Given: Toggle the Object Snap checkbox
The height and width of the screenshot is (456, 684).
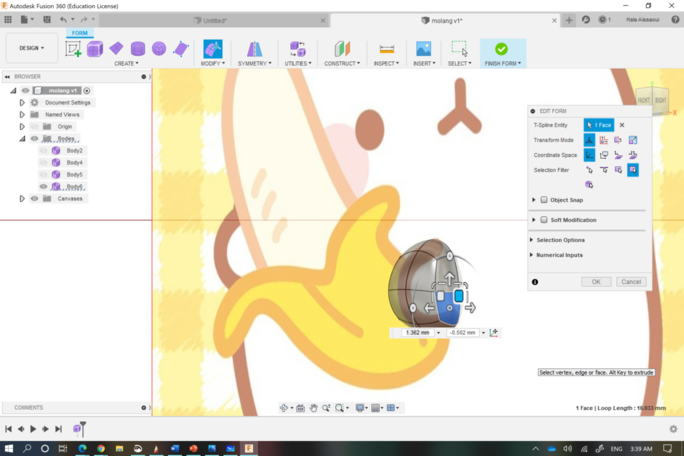Looking at the screenshot, I should 544,200.
